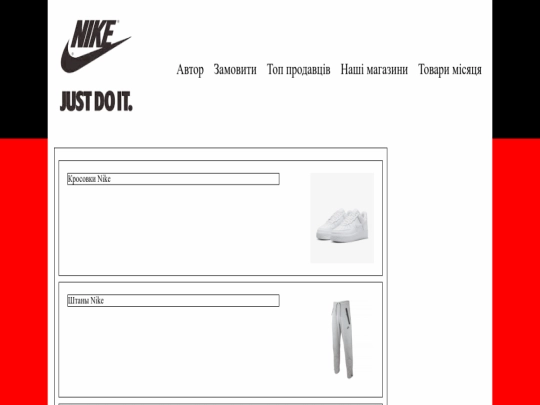Screen dimensions: 540x405
Task: Open the Товари місяця link
Action: tap(450, 70)
